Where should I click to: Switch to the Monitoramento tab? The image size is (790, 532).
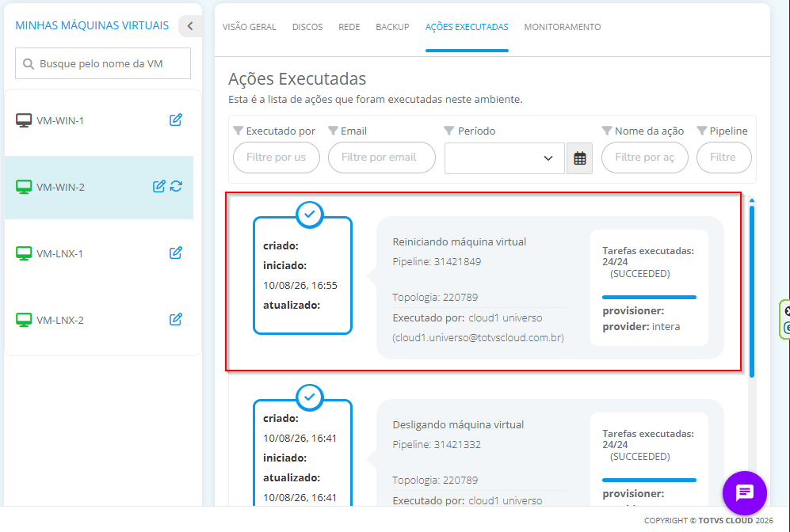point(563,27)
